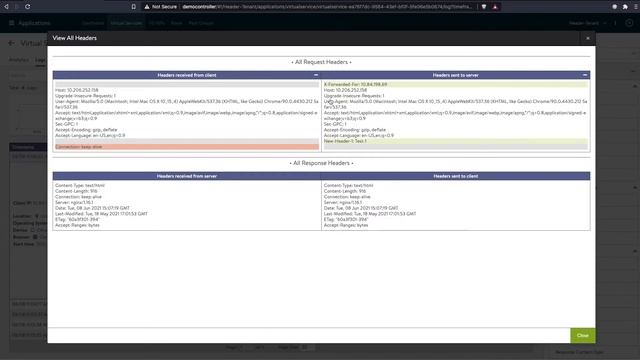Focus the democontroller URL address field
Screen dimensions: 640x360
pos(327,7)
